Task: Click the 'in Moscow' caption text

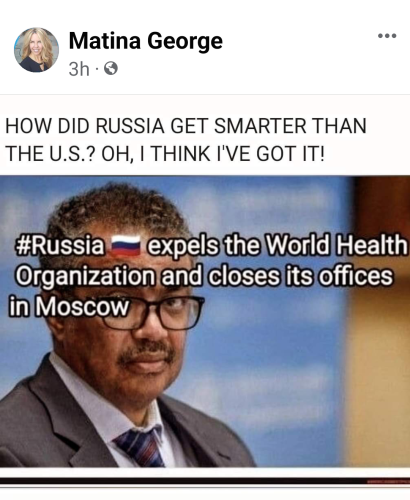Action: 69,306
